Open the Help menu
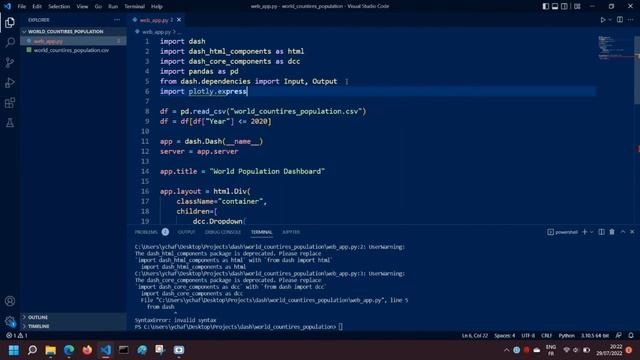 pos(157,7)
